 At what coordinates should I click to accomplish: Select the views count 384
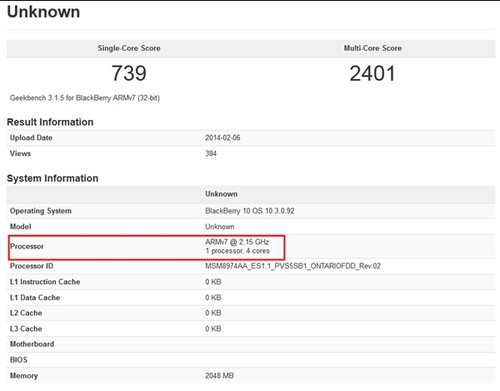pos(211,154)
